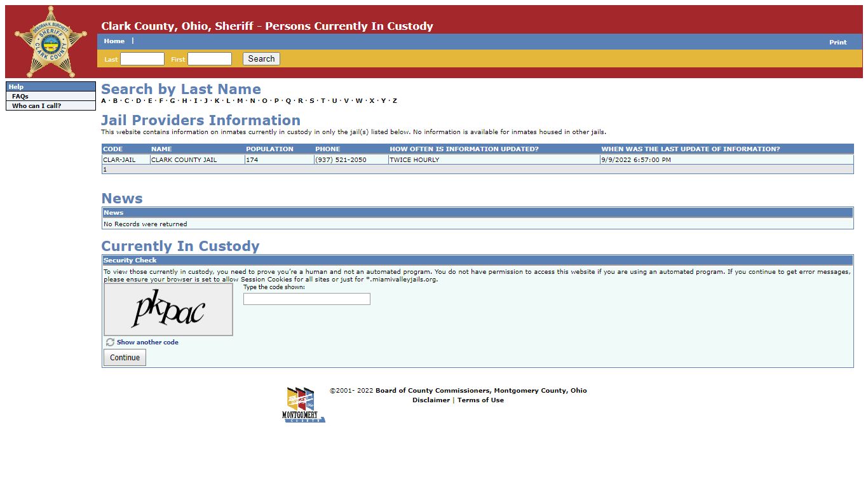Focus the First name search field
This screenshot has width=868, height=488.
(x=210, y=59)
